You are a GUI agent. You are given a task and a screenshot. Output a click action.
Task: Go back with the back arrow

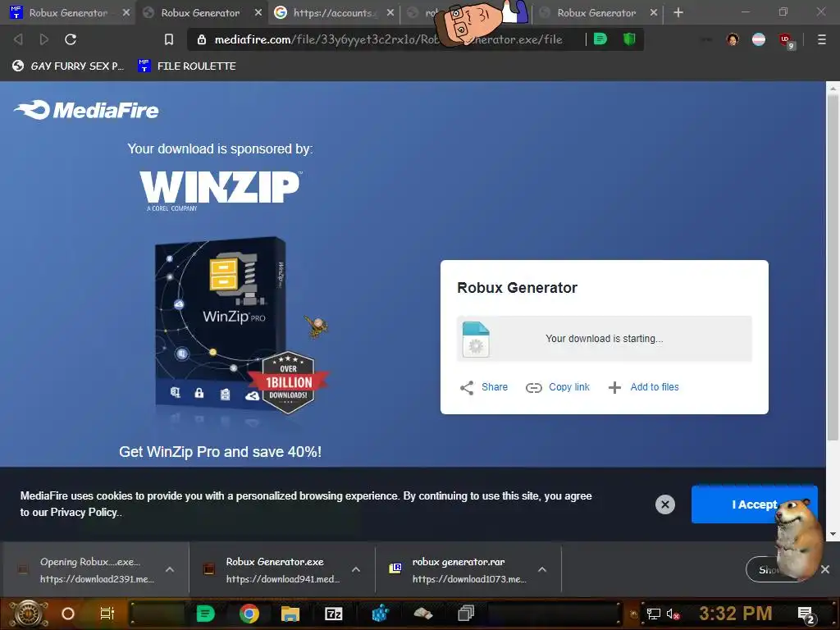pyautogui.click(x=18, y=39)
